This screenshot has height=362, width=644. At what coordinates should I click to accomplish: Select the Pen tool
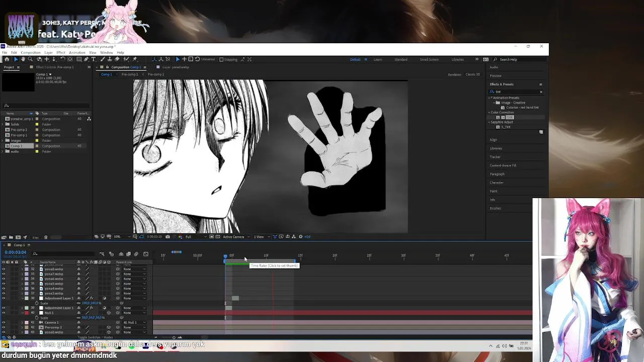[86, 59]
